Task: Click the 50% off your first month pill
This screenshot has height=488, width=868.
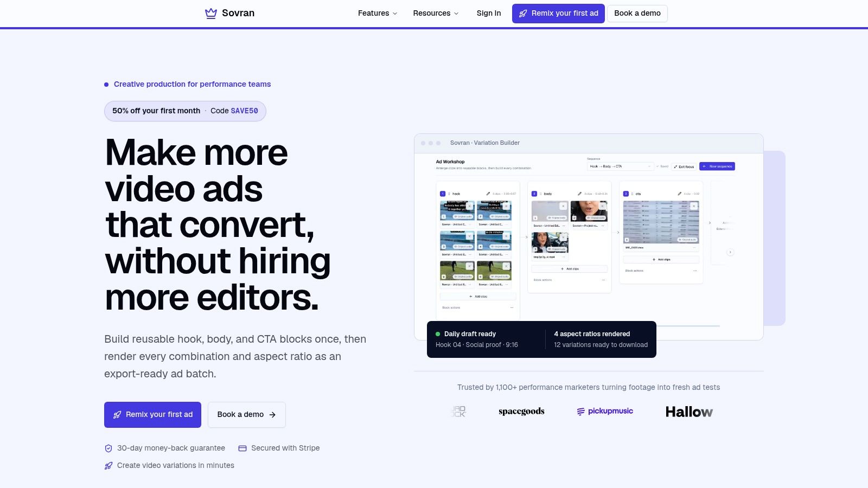Action: (185, 111)
